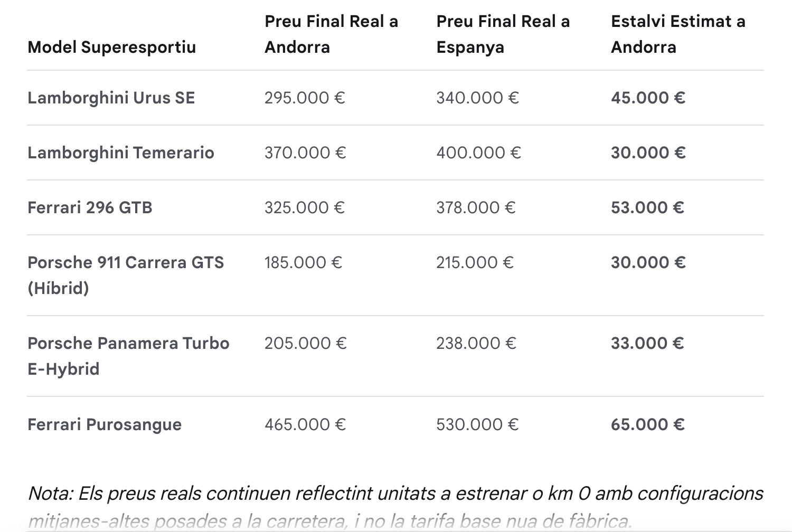The image size is (792, 532).
Task: Click the 295.000 € Andorra price
Action: [305, 98]
